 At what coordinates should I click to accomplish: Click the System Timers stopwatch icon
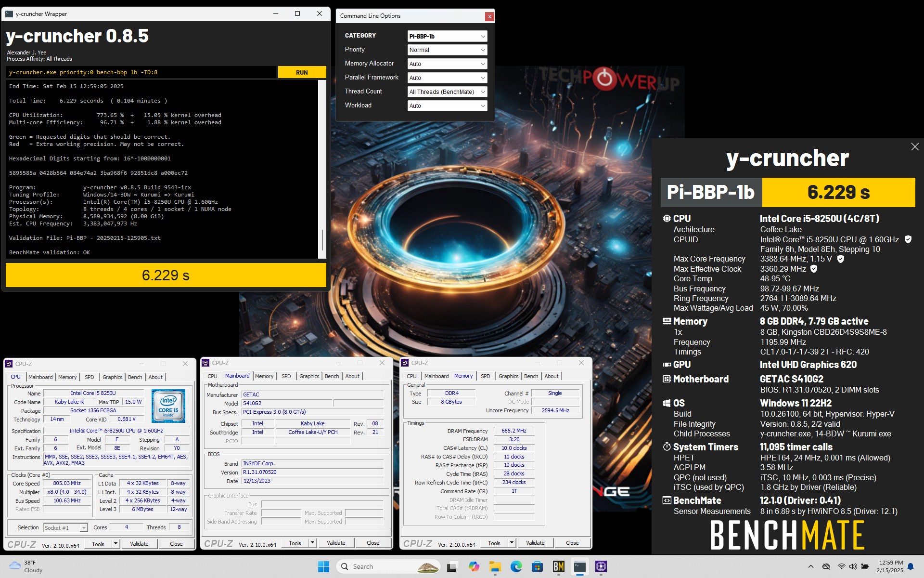tap(667, 447)
